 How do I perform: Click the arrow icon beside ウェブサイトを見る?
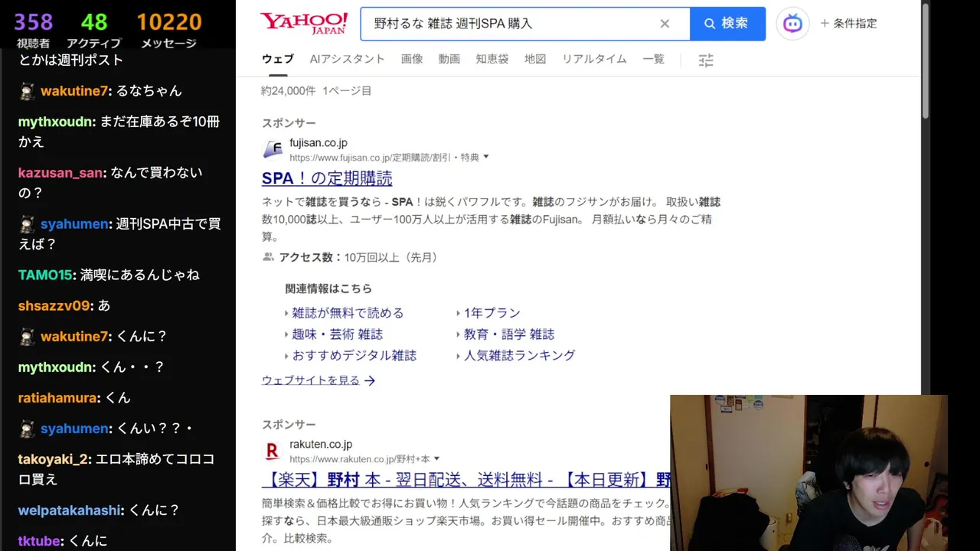370,380
